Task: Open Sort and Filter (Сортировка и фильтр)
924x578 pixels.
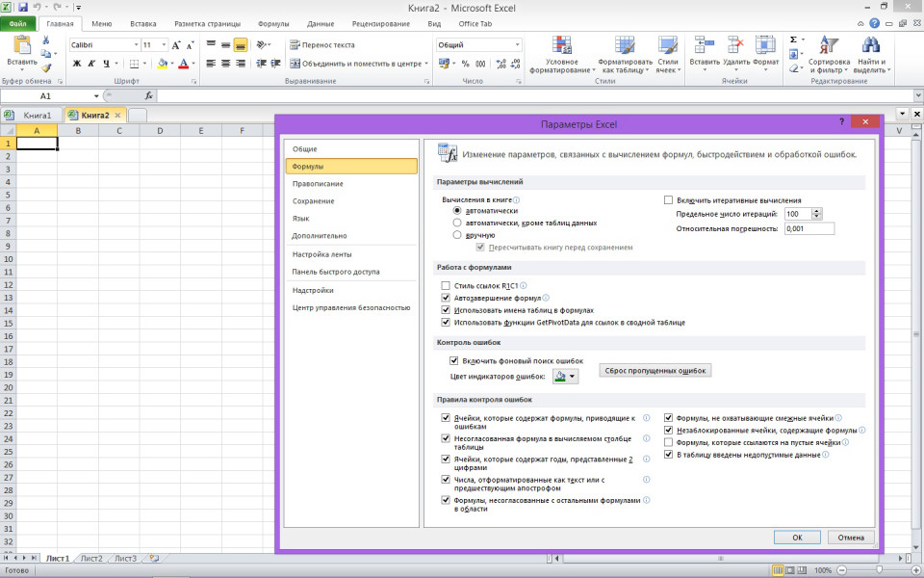Action: 829,54
